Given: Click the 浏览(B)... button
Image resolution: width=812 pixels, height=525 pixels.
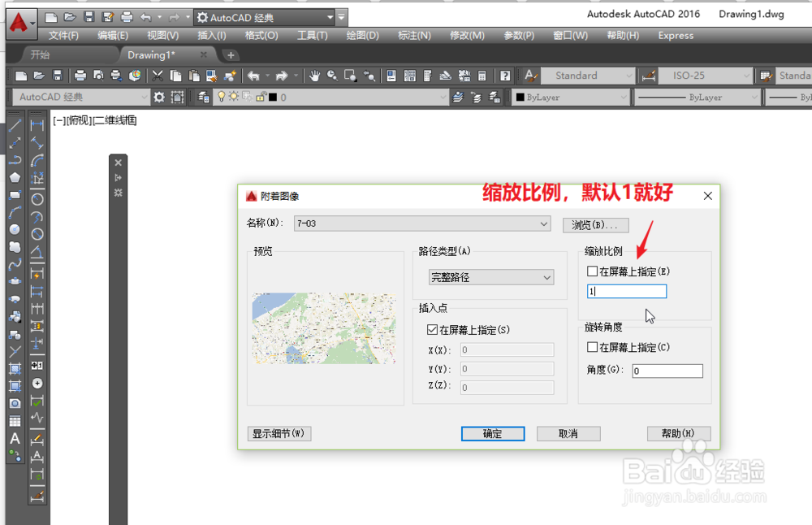Looking at the screenshot, I should point(595,225).
